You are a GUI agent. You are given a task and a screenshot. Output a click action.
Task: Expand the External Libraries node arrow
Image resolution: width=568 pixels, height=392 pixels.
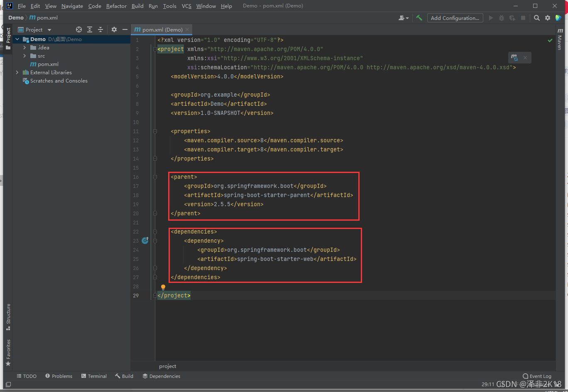(x=17, y=73)
